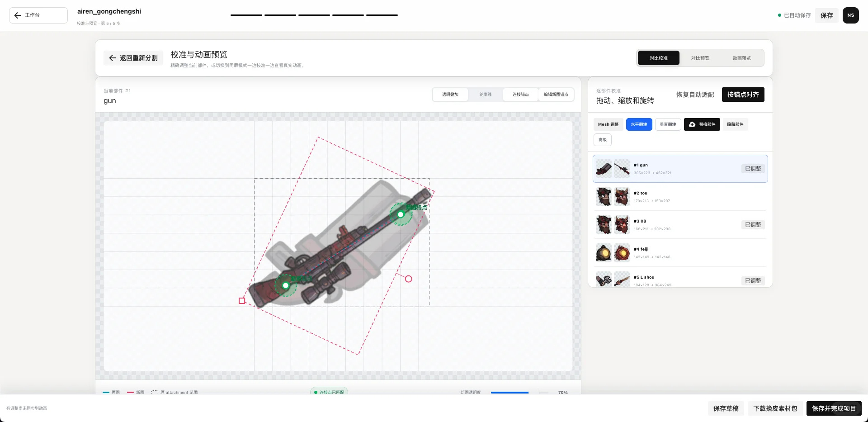
Task: Click the left arrow on 返回重新分割
Action: coord(113,58)
